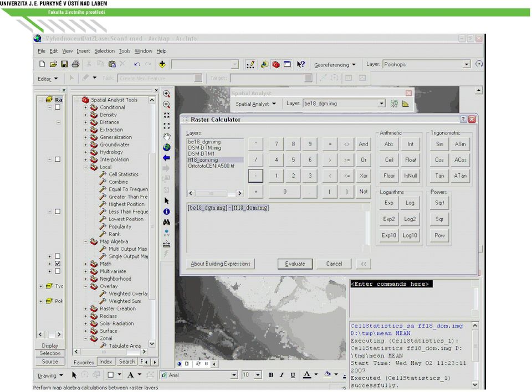This screenshot has height=392, width=532.
Task: Select the Pan hand tool
Action: pos(167,137)
